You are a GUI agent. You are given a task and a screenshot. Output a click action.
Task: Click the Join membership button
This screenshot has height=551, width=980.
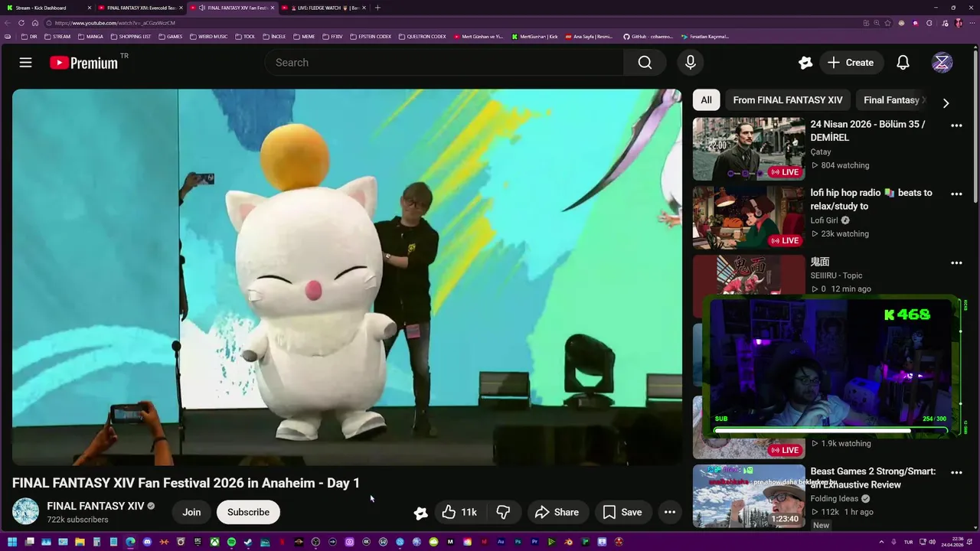[x=191, y=512]
